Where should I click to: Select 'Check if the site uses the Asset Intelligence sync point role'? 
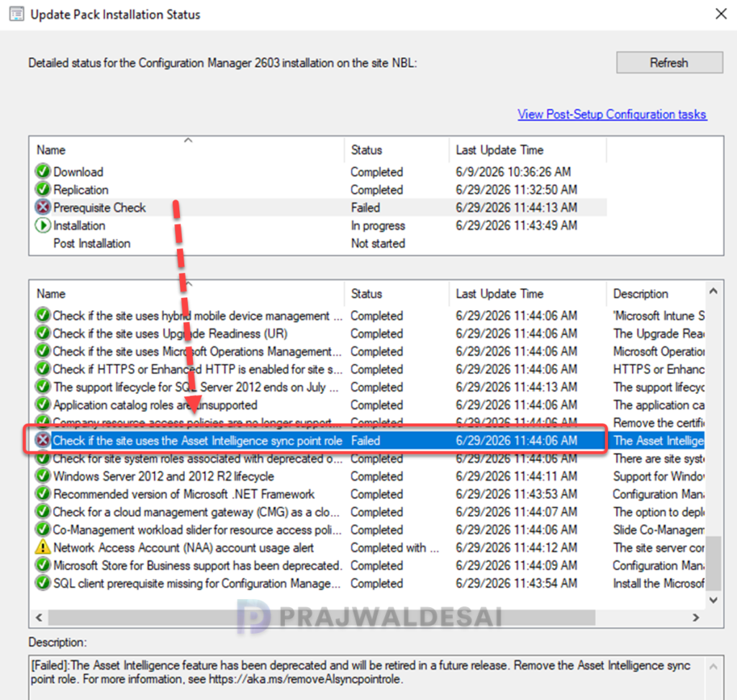pos(197,441)
